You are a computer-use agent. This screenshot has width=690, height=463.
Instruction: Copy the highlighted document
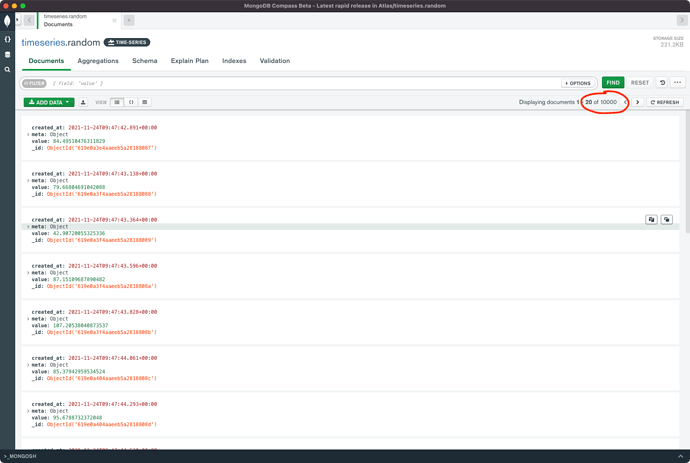(652, 220)
